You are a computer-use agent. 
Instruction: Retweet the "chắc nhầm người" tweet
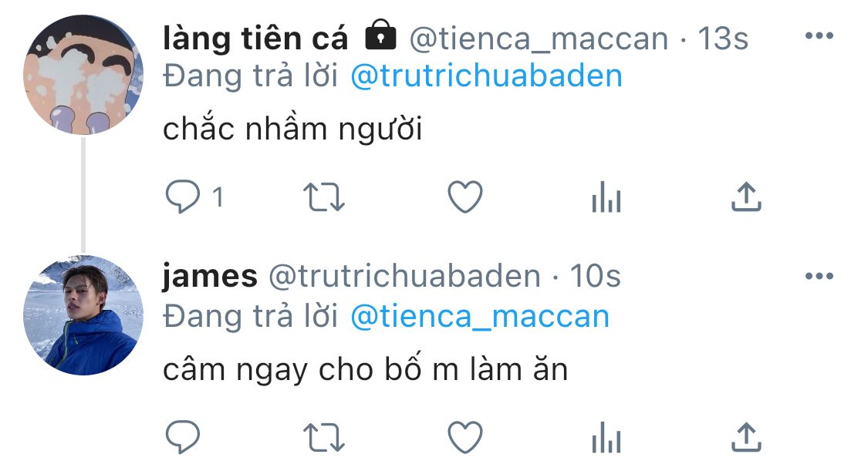324,197
